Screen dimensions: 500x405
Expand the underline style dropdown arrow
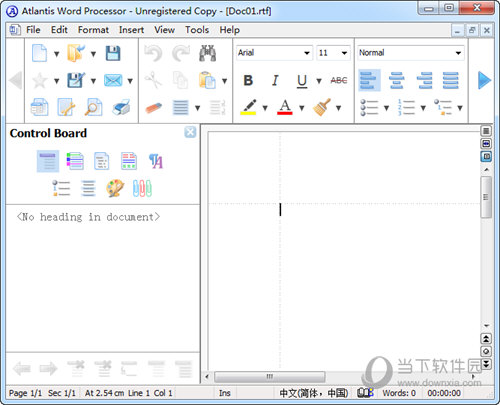[x=319, y=81]
